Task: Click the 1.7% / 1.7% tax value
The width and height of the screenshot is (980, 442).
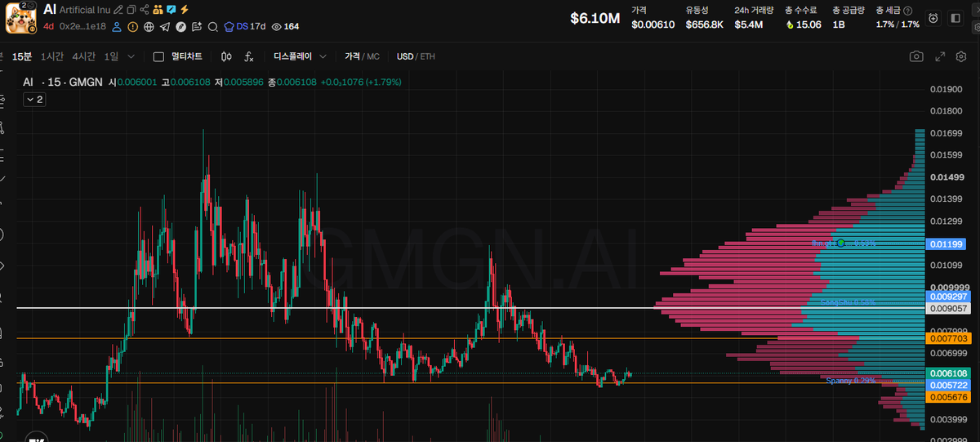Action: (x=898, y=25)
